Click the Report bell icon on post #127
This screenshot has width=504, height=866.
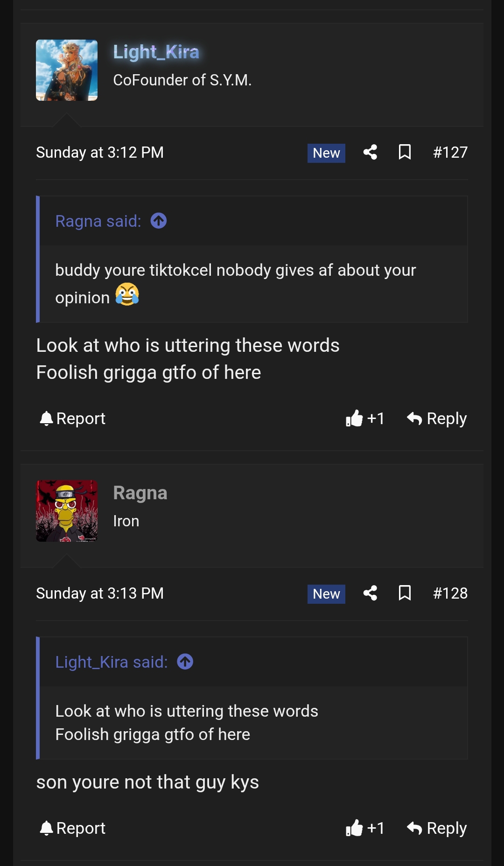click(46, 418)
